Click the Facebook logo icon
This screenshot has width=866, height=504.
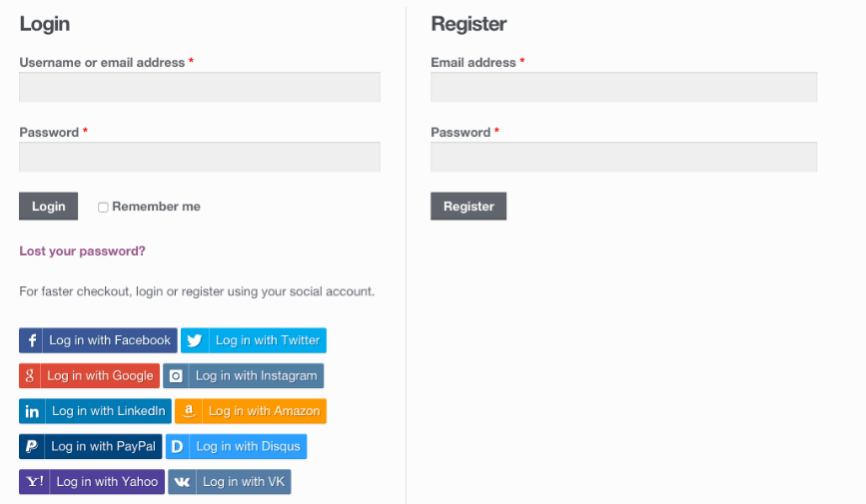[x=32, y=340]
